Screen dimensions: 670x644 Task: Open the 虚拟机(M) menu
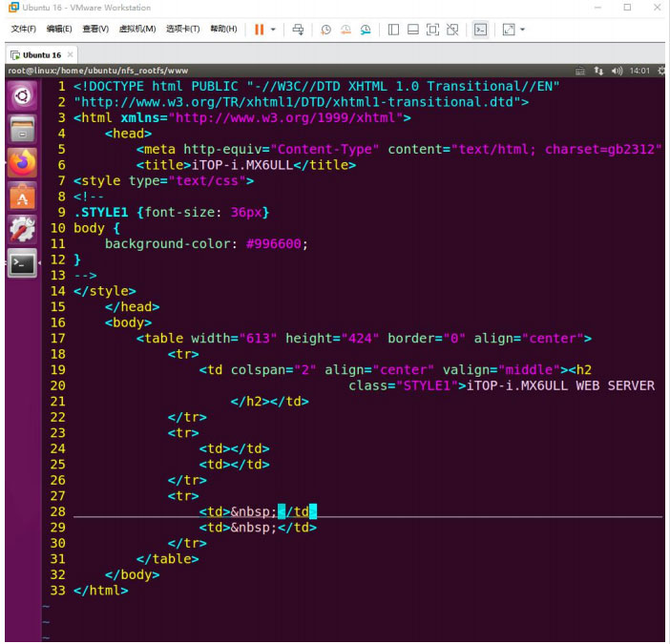[x=137, y=30]
